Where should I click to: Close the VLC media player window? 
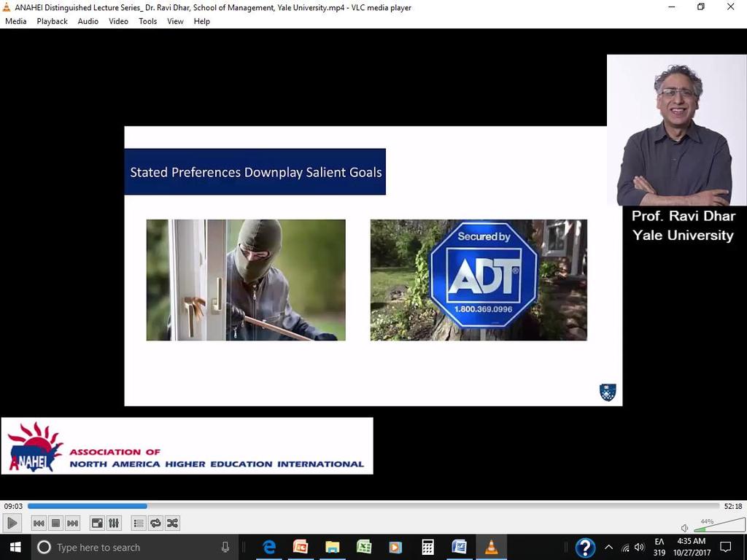pyautogui.click(x=730, y=7)
